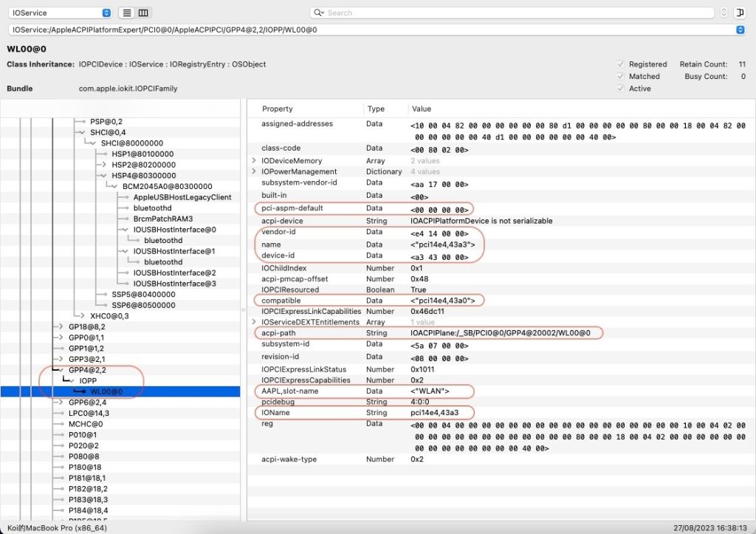This screenshot has height=534, width=756.
Task: Select the pcidebug property row
Action: pos(501,402)
